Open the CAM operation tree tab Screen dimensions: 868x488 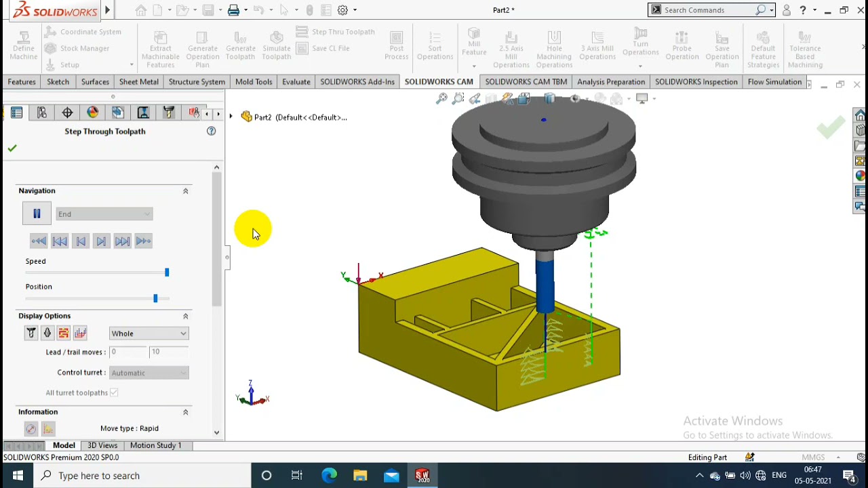[x=143, y=113]
